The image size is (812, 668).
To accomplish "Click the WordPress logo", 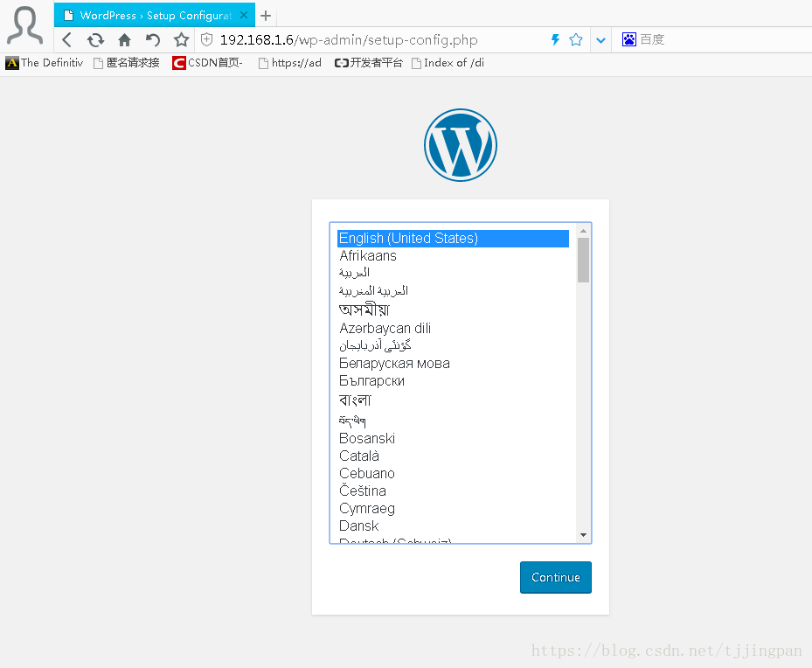I will pyautogui.click(x=461, y=145).
